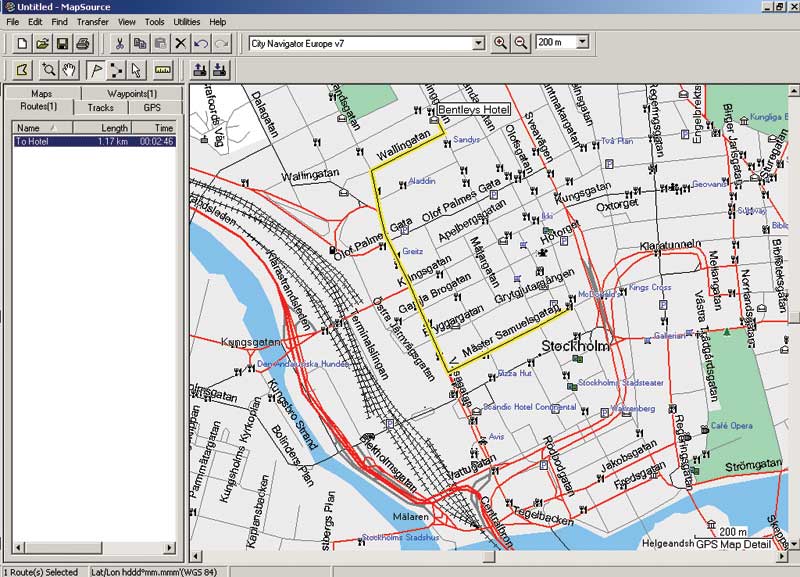The height and width of the screenshot is (577, 800).
Task: Click the Redo arrow icon
Action: [221, 44]
